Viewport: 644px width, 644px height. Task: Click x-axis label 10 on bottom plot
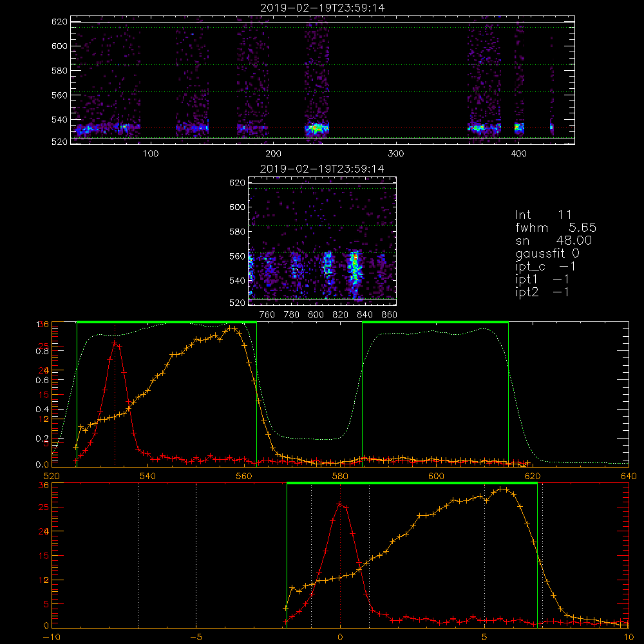[629, 637]
